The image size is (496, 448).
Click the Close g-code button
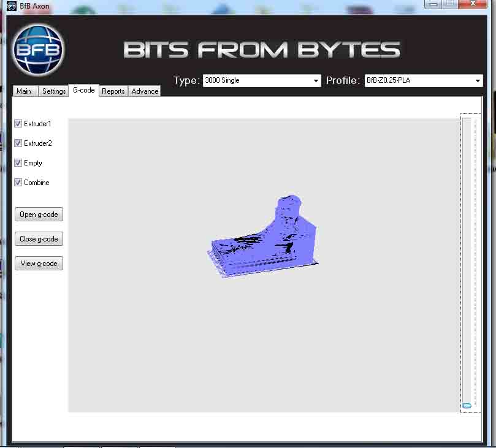pyautogui.click(x=39, y=238)
